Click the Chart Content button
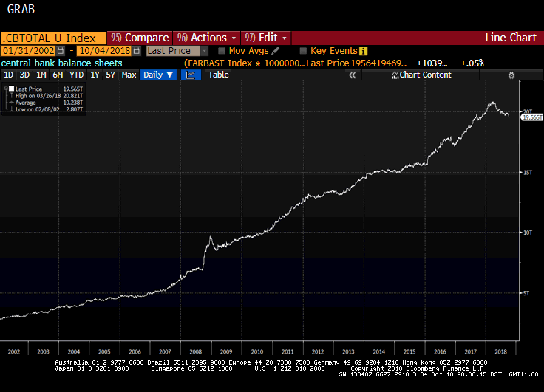 (421, 75)
